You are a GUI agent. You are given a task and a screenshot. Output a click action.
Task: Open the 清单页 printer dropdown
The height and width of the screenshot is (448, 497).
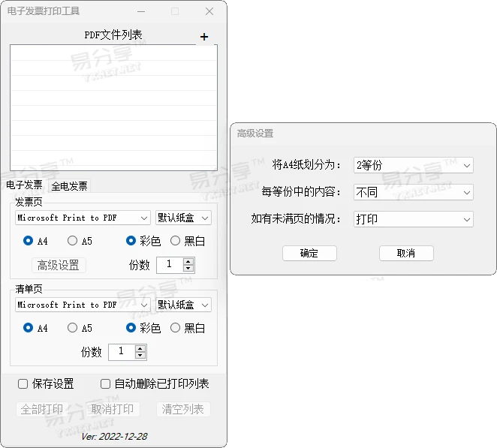coord(83,305)
